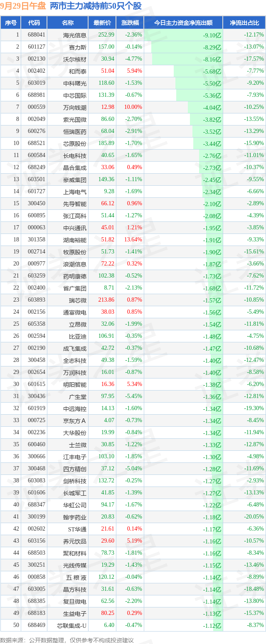Click 和而泰 price 51.04
This screenshot has width=266, height=644.
108,71
